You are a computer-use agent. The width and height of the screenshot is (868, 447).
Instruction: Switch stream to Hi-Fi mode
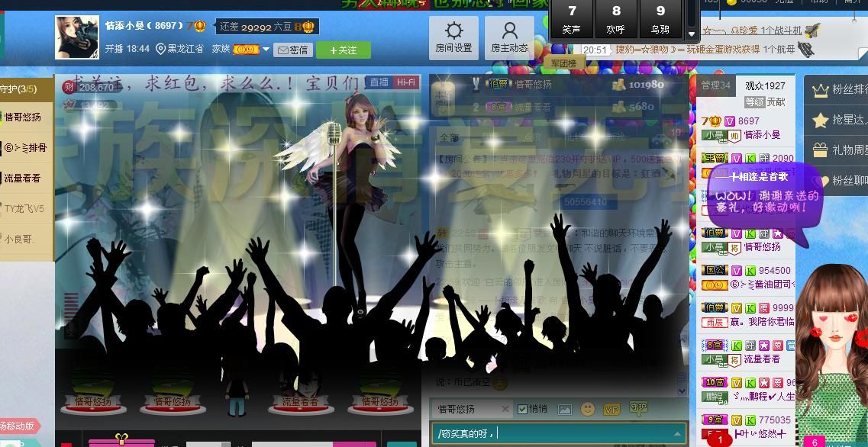pos(405,82)
